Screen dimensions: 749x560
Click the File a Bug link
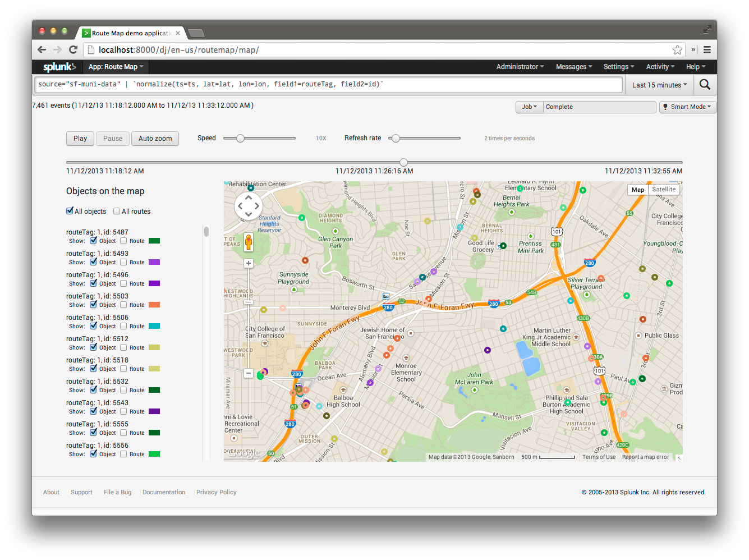(118, 492)
